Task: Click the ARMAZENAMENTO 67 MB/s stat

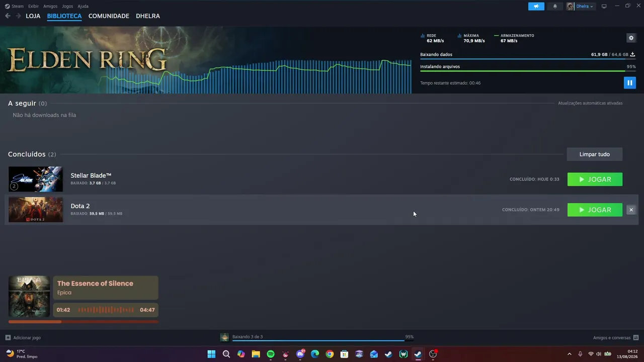Action: 514,38
